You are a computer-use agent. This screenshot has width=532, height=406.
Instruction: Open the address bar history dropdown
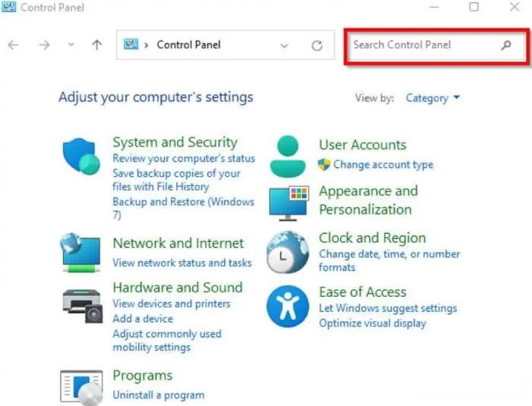pyautogui.click(x=285, y=46)
